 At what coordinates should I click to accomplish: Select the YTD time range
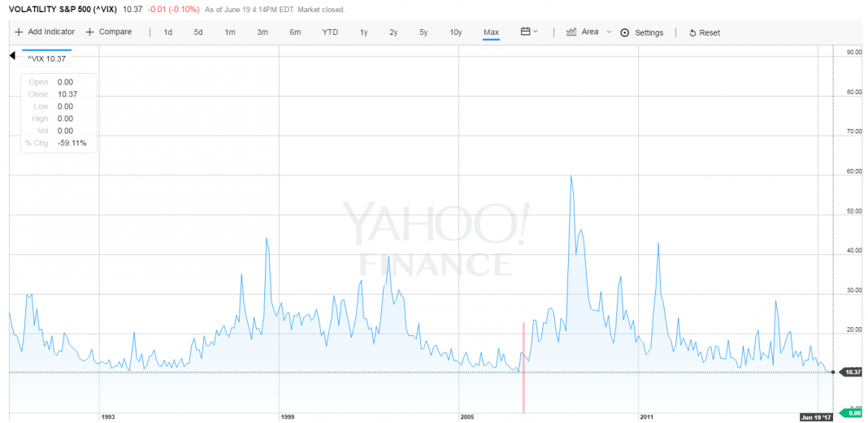point(330,32)
